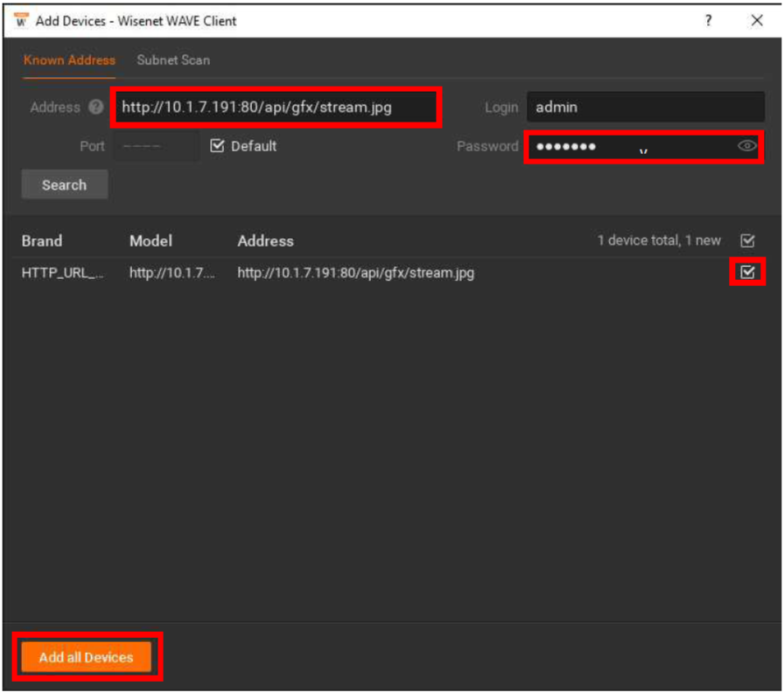
Task: Click the help icon beside Address label
Action: tap(96, 108)
